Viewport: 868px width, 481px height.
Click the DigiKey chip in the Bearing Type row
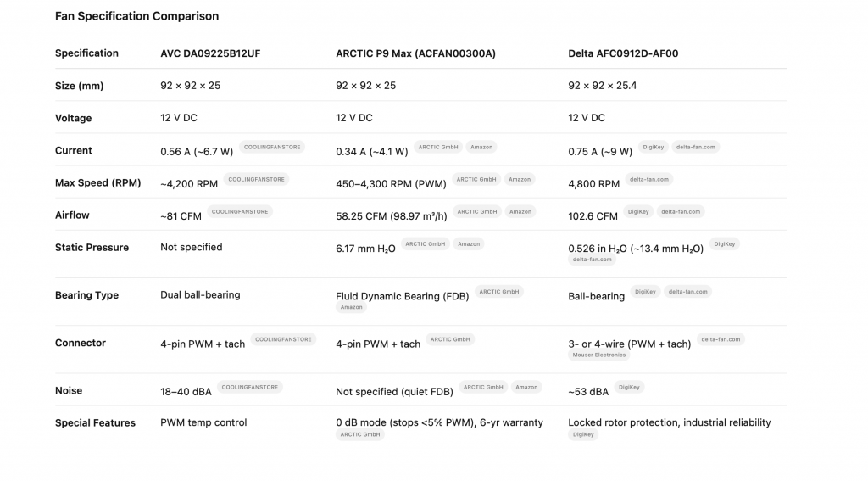[x=645, y=291]
